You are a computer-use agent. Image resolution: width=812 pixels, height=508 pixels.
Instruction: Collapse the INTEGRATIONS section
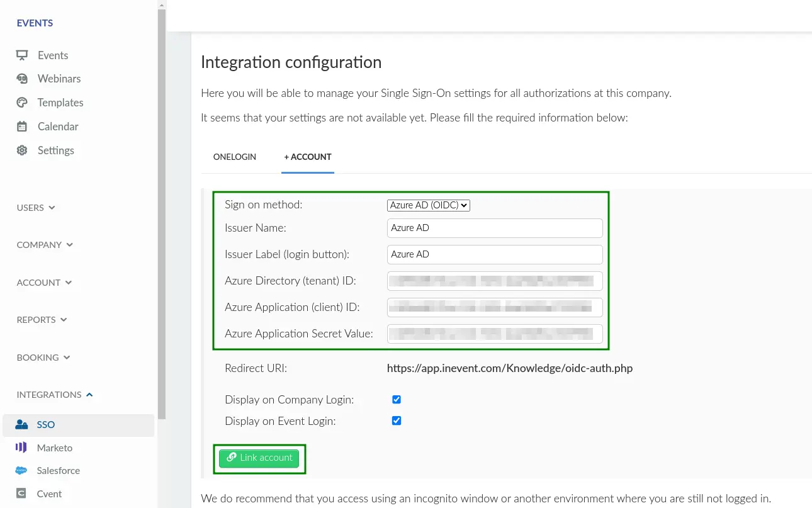55,395
